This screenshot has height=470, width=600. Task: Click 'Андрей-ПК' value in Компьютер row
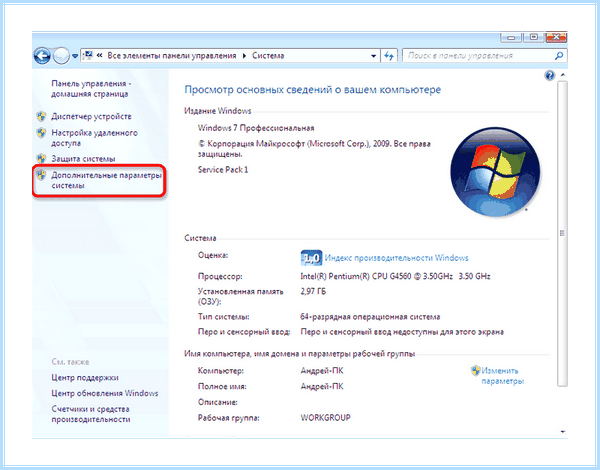click(322, 371)
